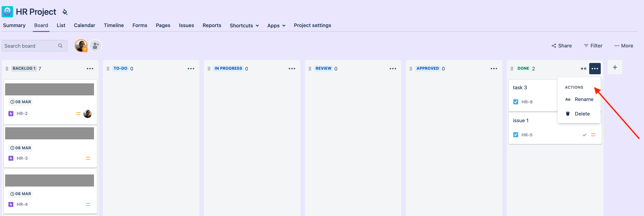Open the Review column more menu
Viewport: 644px width, 216px height.
point(393,69)
